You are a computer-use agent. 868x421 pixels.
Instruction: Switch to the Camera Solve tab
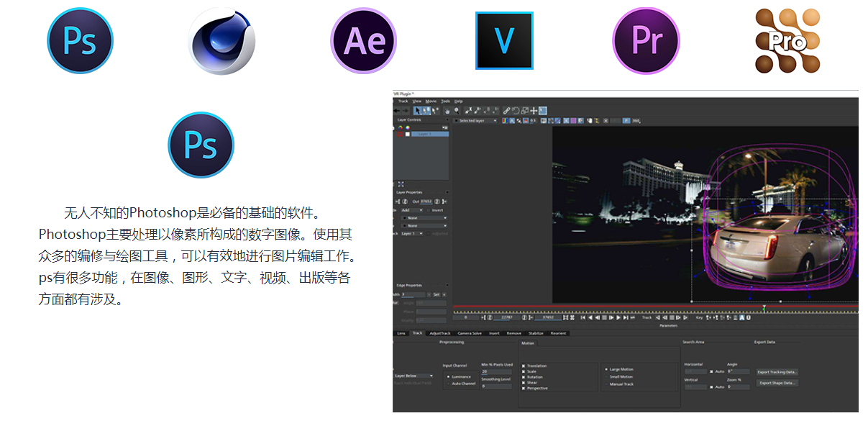coord(470,333)
